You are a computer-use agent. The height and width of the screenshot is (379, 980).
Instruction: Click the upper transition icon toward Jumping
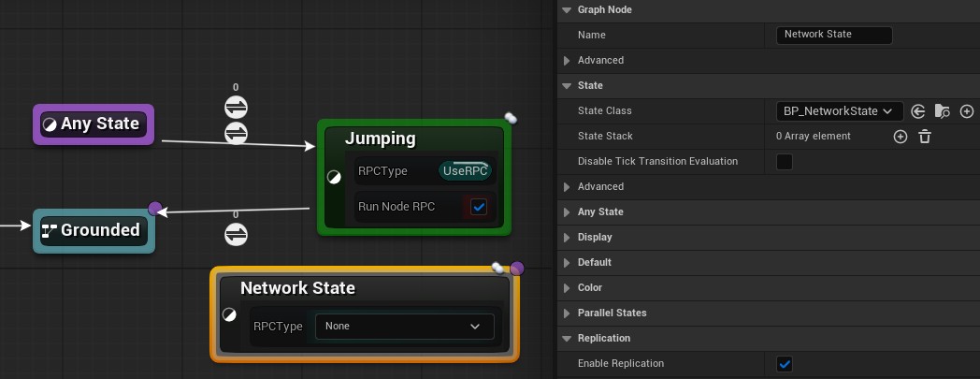tap(236, 109)
